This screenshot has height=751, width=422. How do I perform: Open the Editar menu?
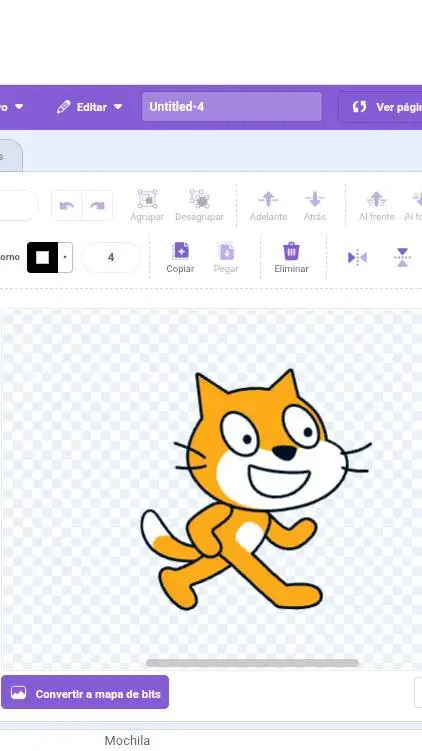pos(90,107)
